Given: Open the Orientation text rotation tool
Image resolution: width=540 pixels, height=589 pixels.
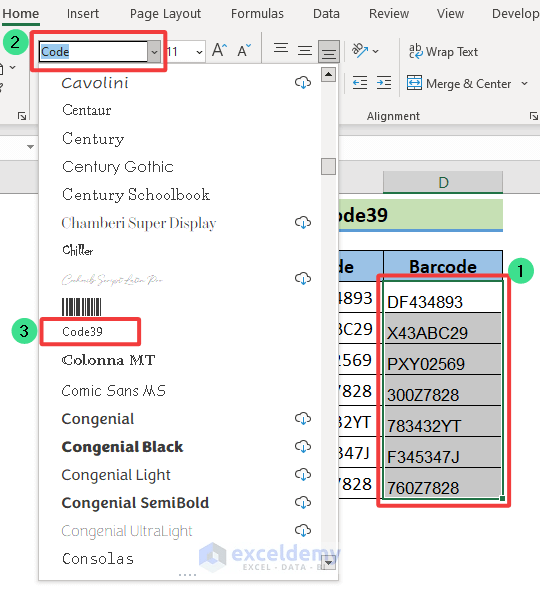Looking at the screenshot, I should click(360, 50).
